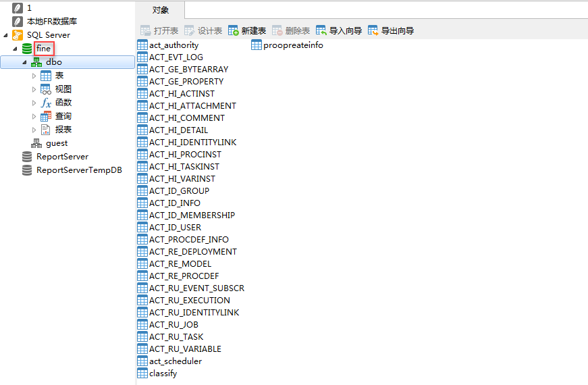
Task: Click the 视图 views icon in tree
Action: (46, 89)
